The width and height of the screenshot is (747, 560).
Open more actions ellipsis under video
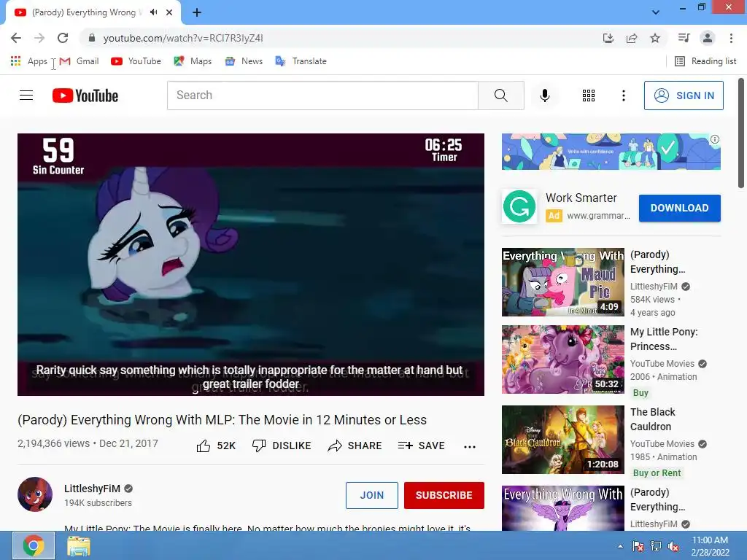point(469,446)
